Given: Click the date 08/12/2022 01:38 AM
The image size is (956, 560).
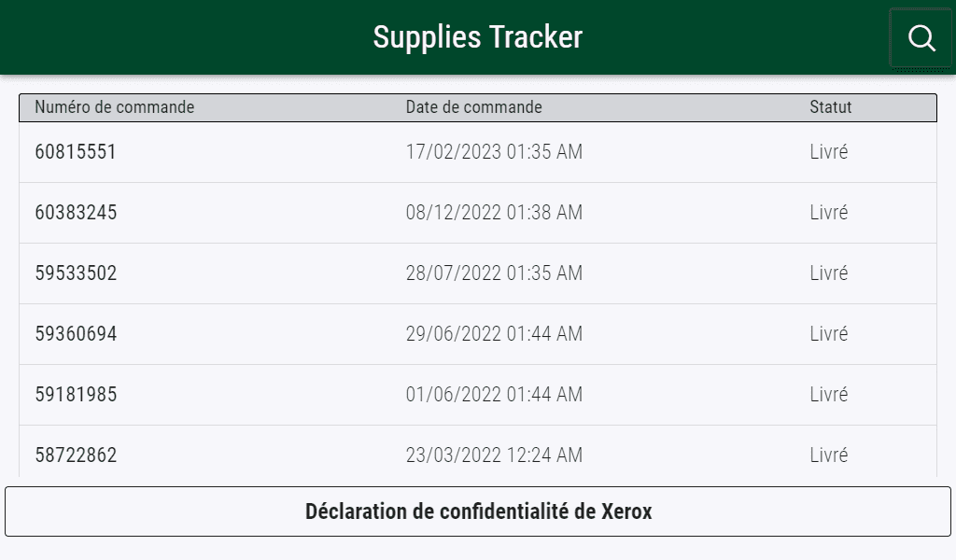Looking at the screenshot, I should tap(493, 212).
